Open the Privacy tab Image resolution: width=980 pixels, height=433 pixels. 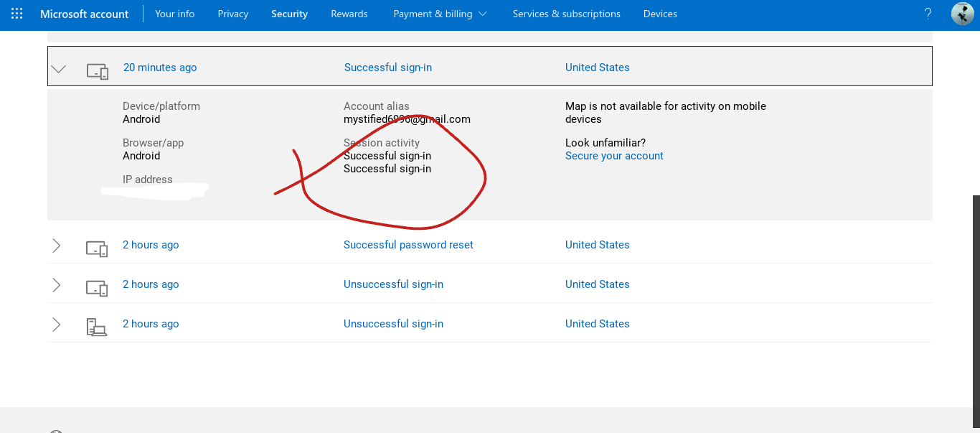(x=233, y=14)
